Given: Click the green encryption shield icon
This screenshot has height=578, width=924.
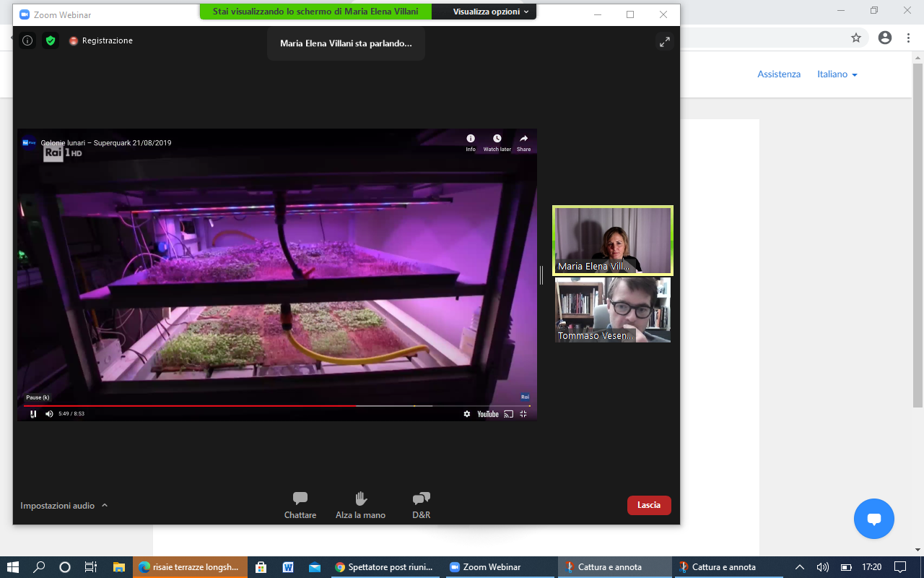Looking at the screenshot, I should click(51, 40).
